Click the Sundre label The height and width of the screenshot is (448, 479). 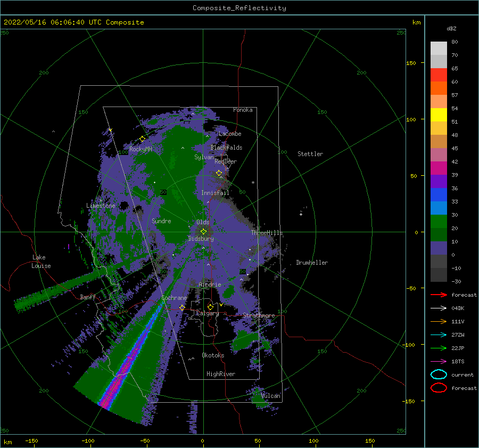pyautogui.click(x=161, y=221)
